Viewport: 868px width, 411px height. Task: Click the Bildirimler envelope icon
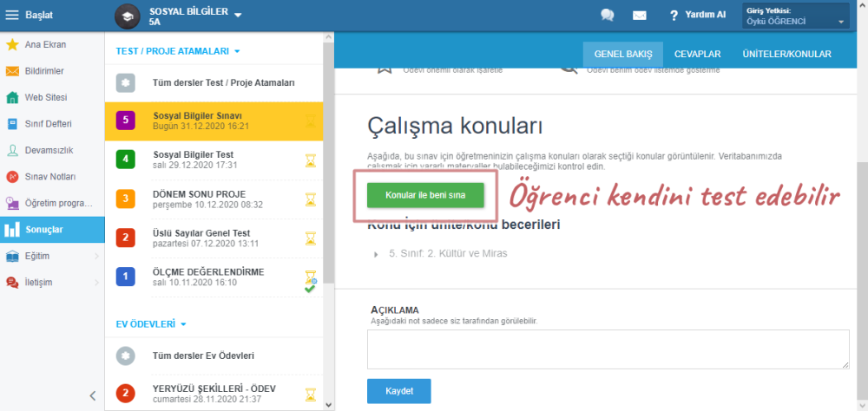pos(12,71)
